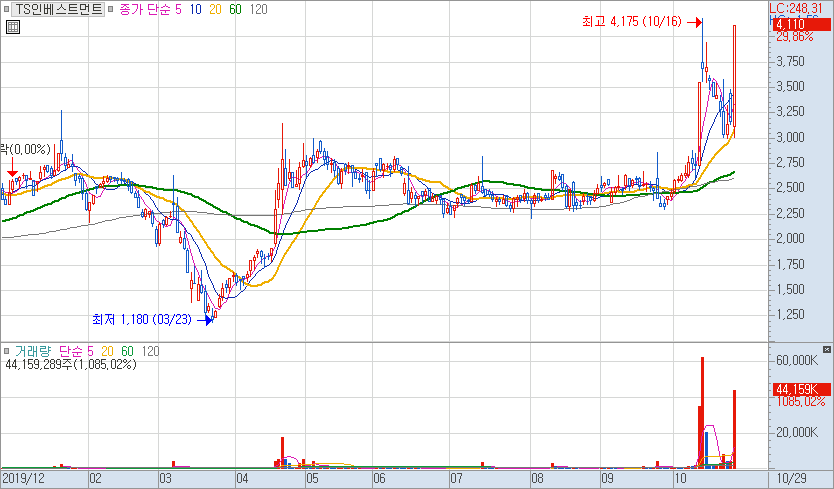This screenshot has height=489, width=834.
Task: Click the 거래량 volume indicator label
Action: (33, 351)
